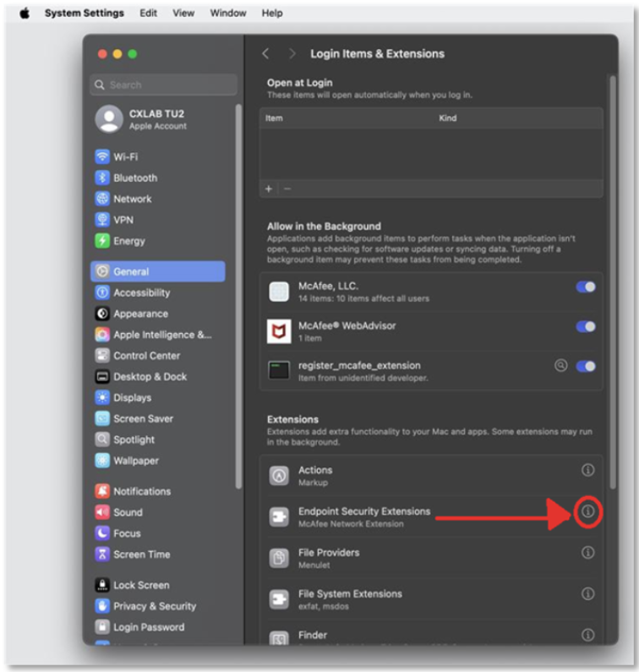Show register_mcafee_extension in Finder magnifier icon
Image resolution: width=639 pixels, height=672 pixels.
click(560, 366)
